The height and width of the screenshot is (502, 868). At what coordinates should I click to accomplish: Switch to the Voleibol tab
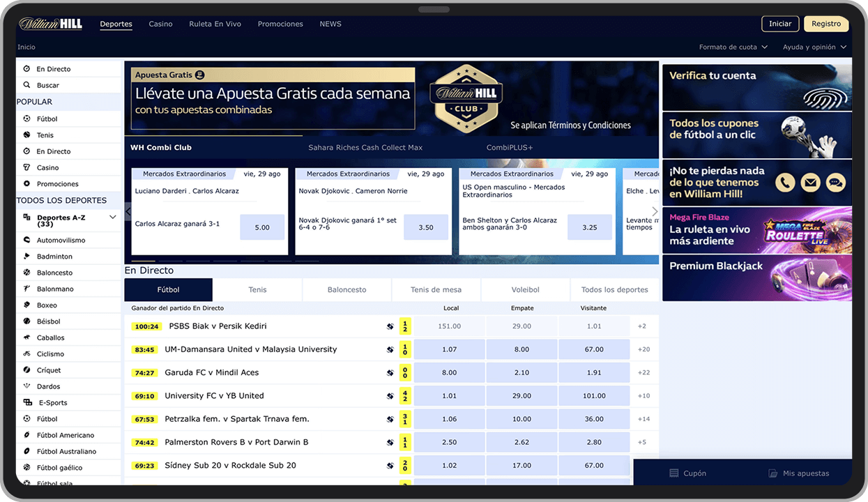[526, 289]
